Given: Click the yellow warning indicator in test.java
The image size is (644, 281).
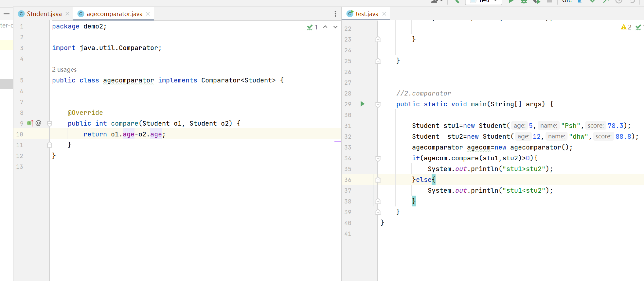Looking at the screenshot, I should pyautogui.click(x=626, y=27).
